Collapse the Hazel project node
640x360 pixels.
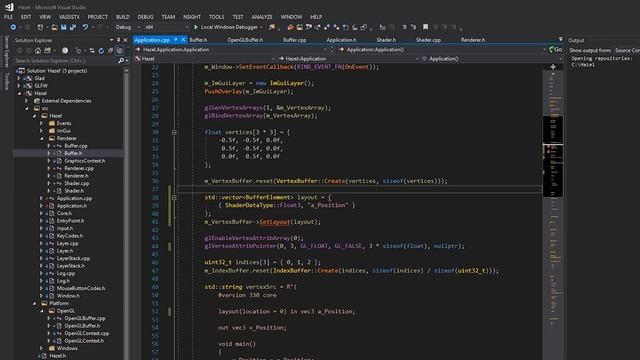(19, 93)
